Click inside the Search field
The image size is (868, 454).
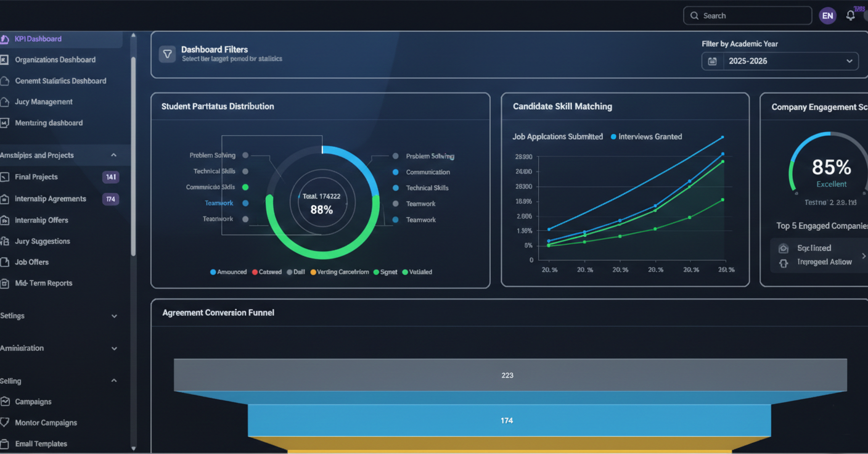[x=747, y=15]
